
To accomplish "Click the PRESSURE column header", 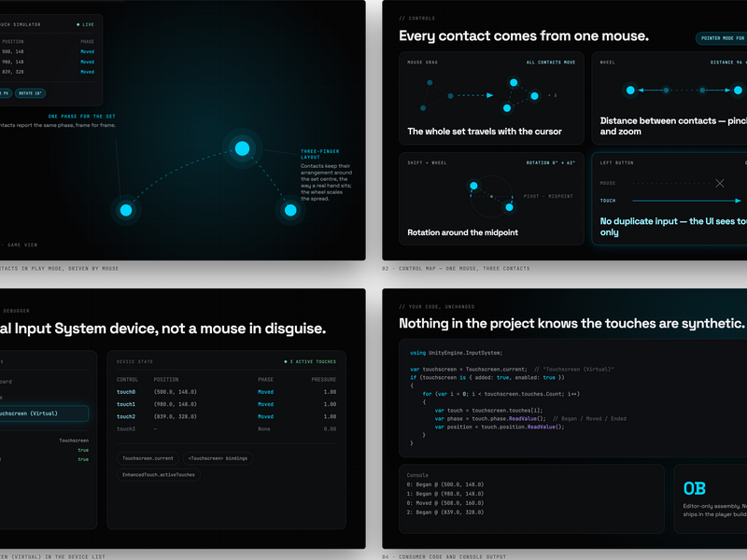I will pyautogui.click(x=323, y=380).
